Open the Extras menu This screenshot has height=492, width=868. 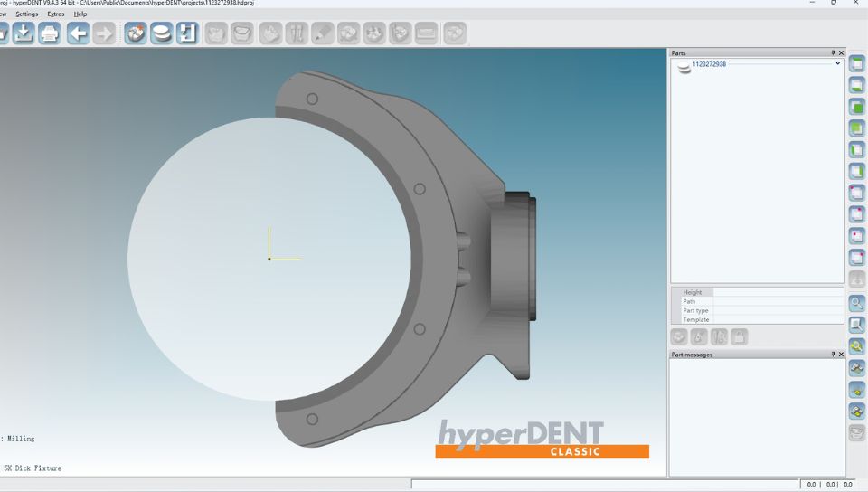point(55,14)
